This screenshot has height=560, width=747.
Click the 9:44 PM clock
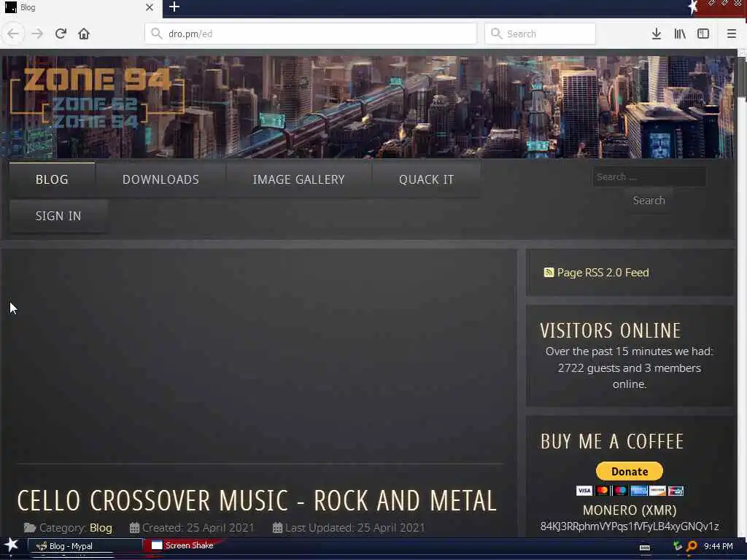tap(719, 546)
